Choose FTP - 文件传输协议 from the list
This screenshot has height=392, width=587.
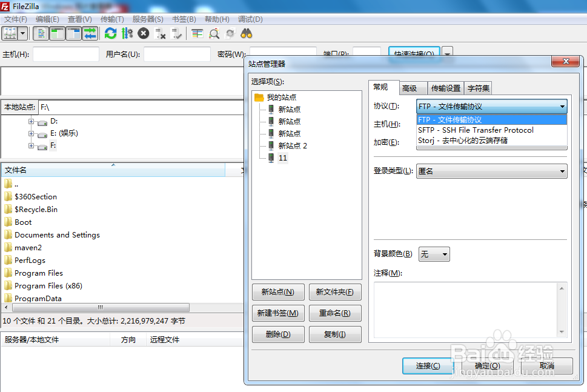point(492,120)
